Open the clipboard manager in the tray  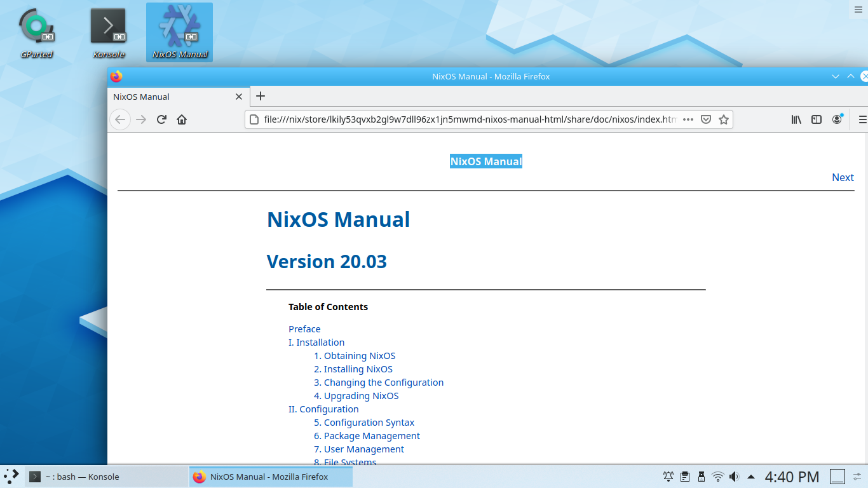click(x=684, y=476)
